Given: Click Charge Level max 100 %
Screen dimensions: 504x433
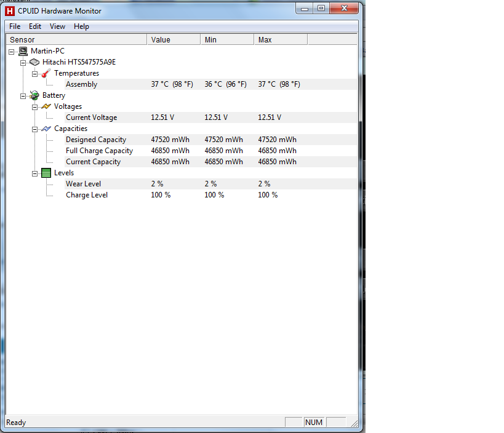Looking at the screenshot, I should pyautogui.click(x=268, y=195).
